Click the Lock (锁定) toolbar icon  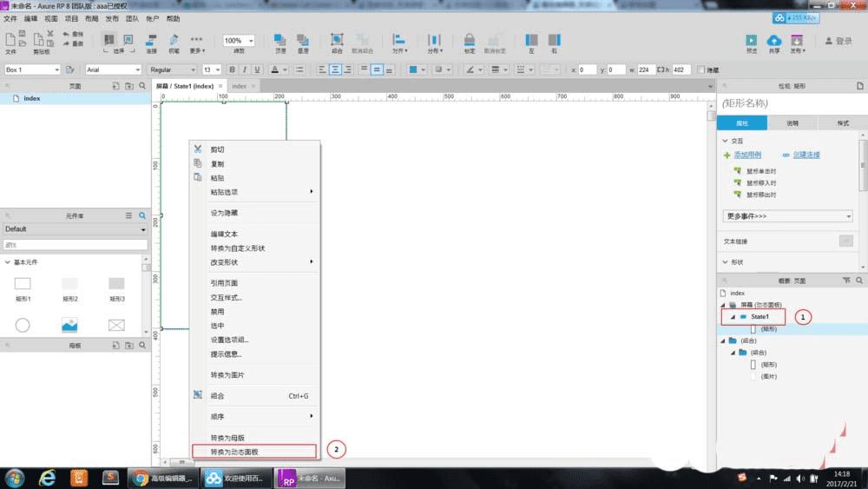469,39
